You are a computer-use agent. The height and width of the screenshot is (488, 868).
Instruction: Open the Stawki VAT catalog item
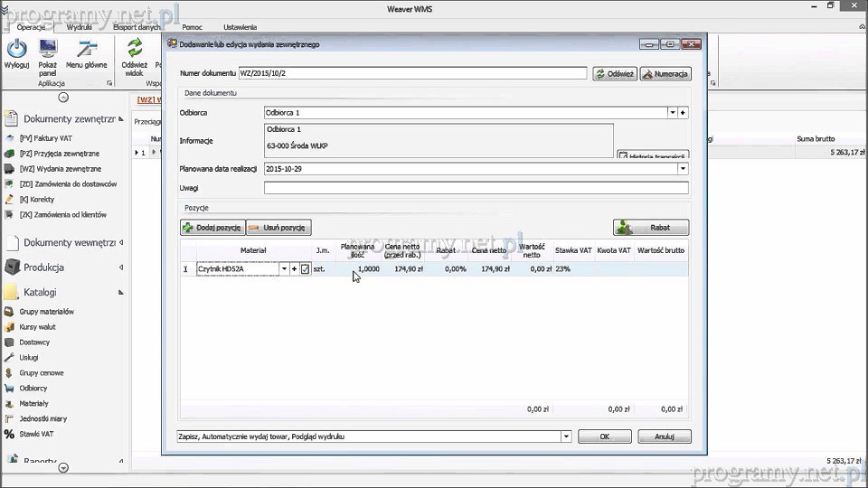pos(36,435)
